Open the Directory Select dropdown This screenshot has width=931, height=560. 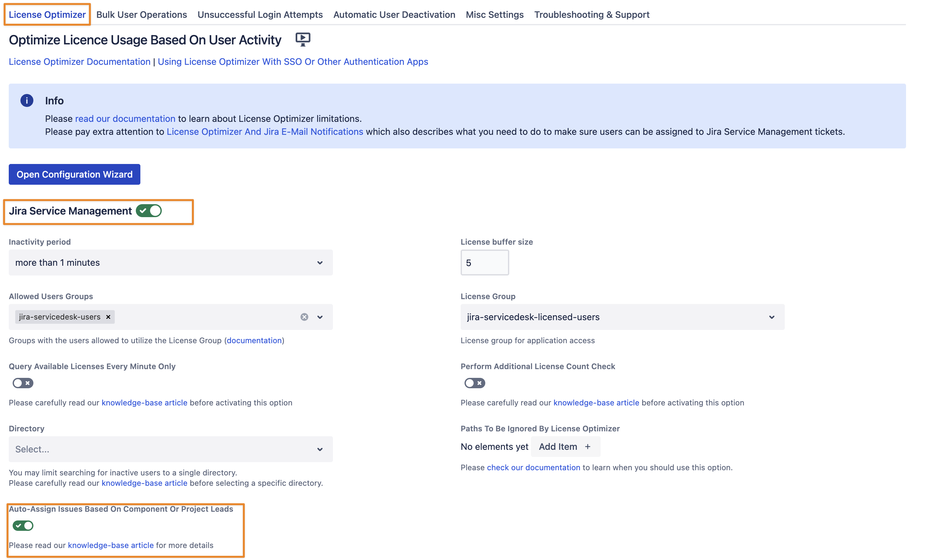coord(171,449)
